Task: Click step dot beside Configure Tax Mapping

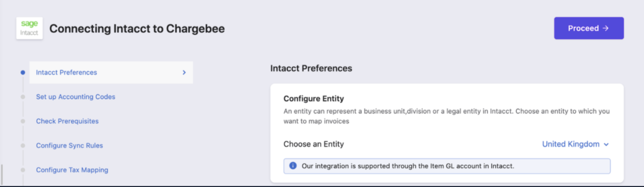Action: (23, 170)
